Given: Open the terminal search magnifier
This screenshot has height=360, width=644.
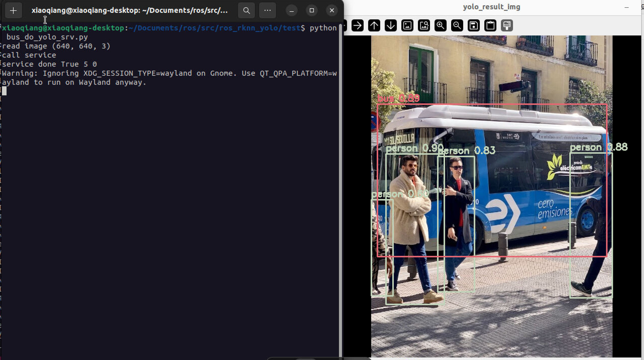Looking at the screenshot, I should click(x=246, y=11).
